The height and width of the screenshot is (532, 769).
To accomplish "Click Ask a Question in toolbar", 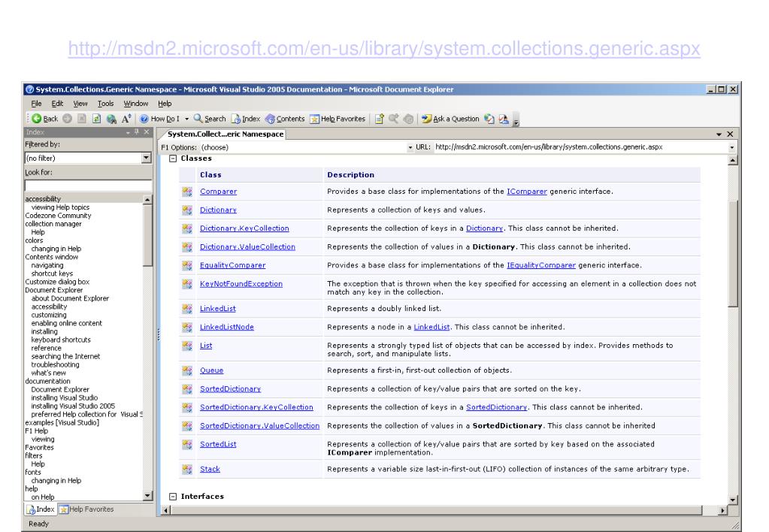I will click(x=450, y=119).
